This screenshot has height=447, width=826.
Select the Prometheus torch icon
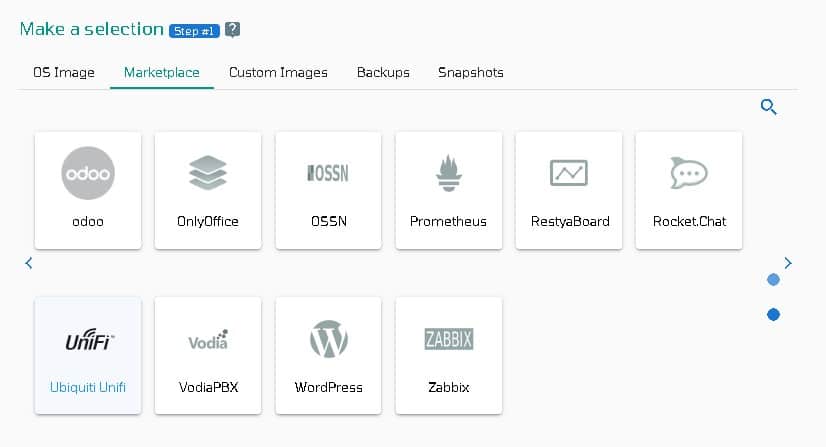coord(448,173)
